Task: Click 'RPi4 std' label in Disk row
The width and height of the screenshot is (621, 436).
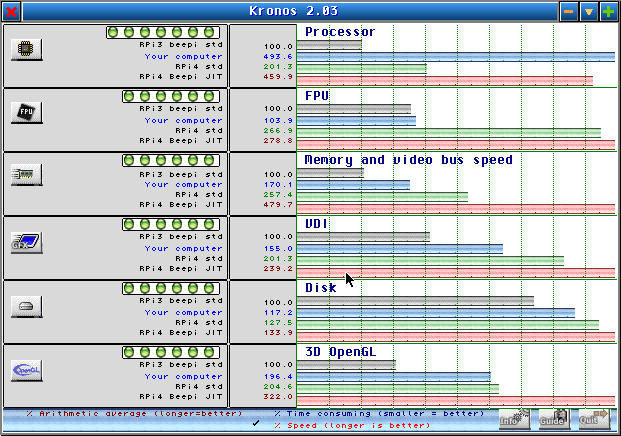Action: pyautogui.click(x=199, y=323)
